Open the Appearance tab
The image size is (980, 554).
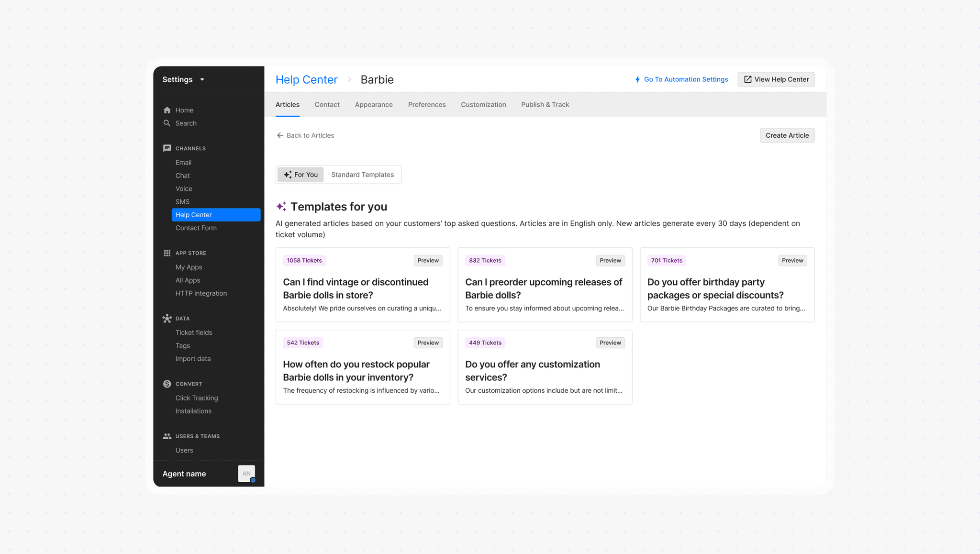click(374, 105)
